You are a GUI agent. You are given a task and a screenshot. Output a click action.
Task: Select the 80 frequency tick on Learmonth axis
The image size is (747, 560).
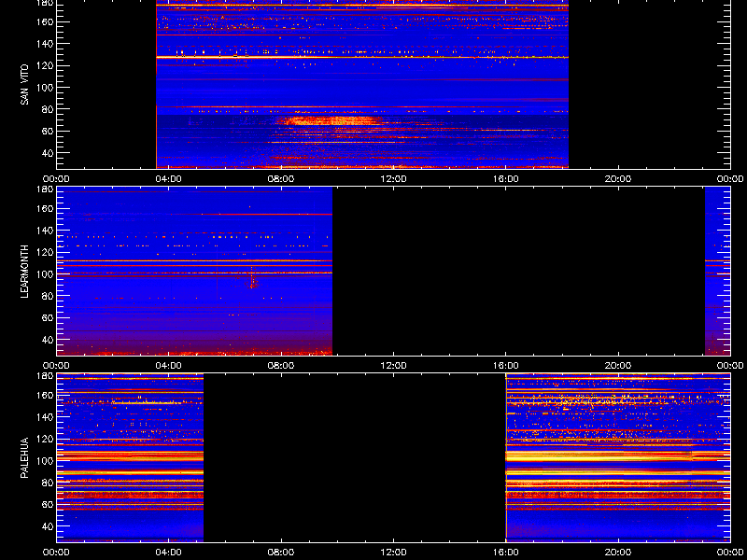pyautogui.click(x=49, y=296)
